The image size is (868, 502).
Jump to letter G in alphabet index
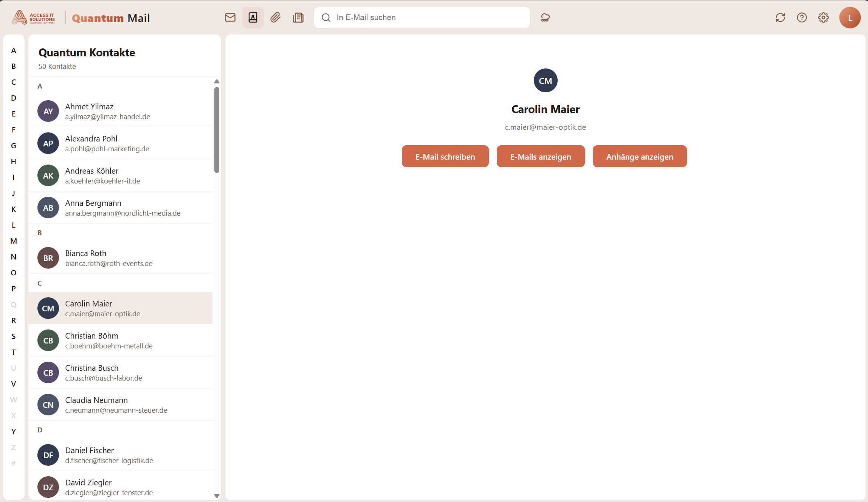point(14,146)
